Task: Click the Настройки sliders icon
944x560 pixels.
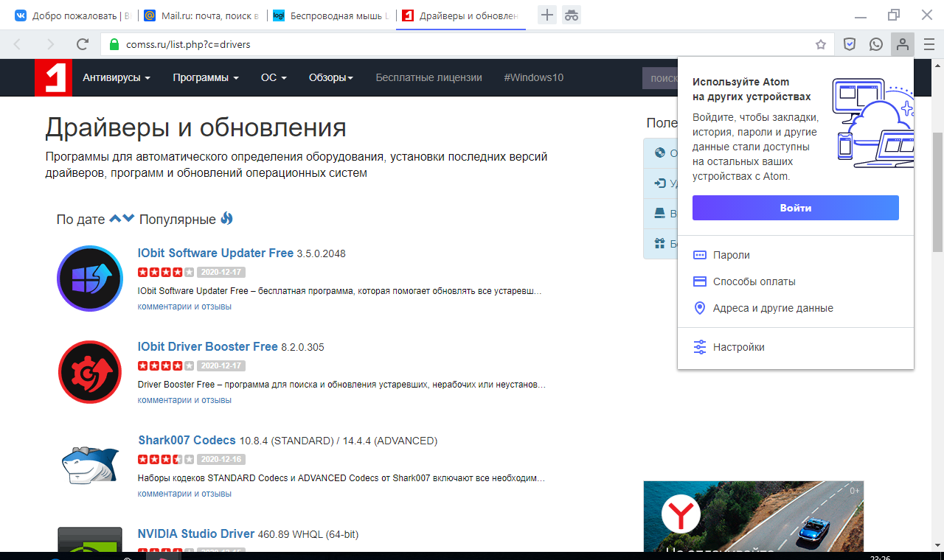Action: click(700, 347)
